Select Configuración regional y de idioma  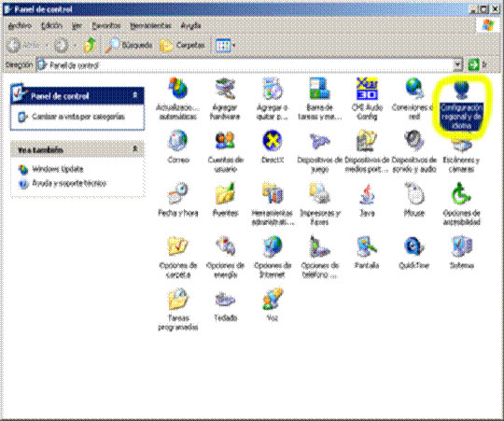461,106
